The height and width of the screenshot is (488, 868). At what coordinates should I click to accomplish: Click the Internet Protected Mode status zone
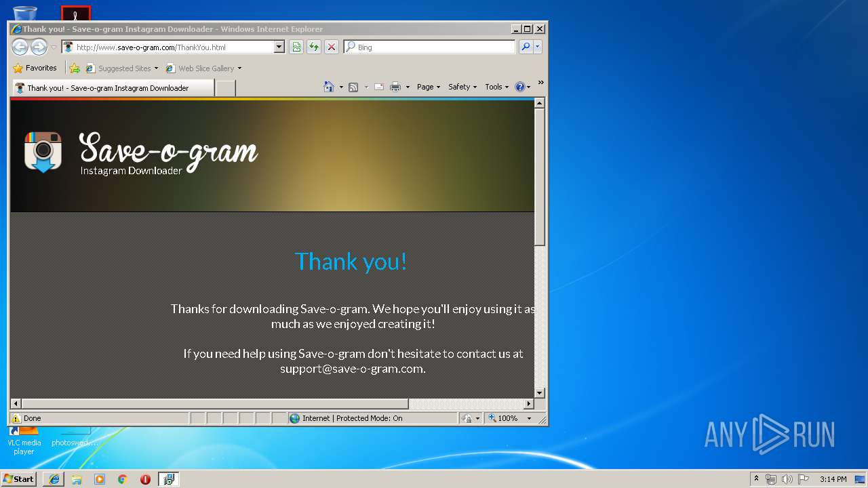pyautogui.click(x=372, y=418)
